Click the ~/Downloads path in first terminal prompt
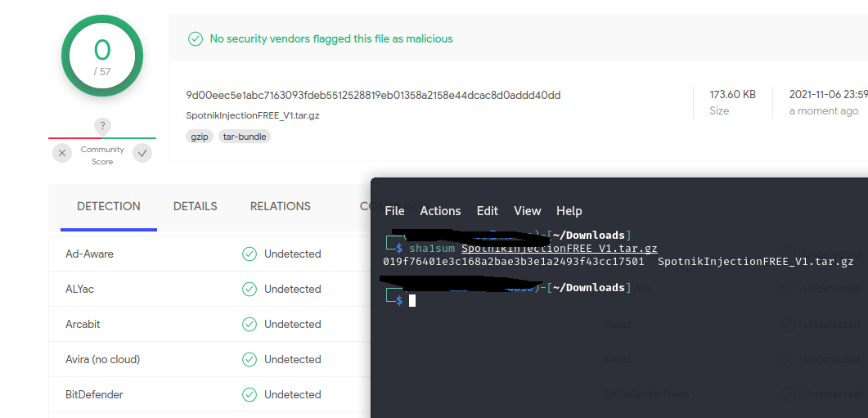This screenshot has height=418, width=868. point(589,236)
